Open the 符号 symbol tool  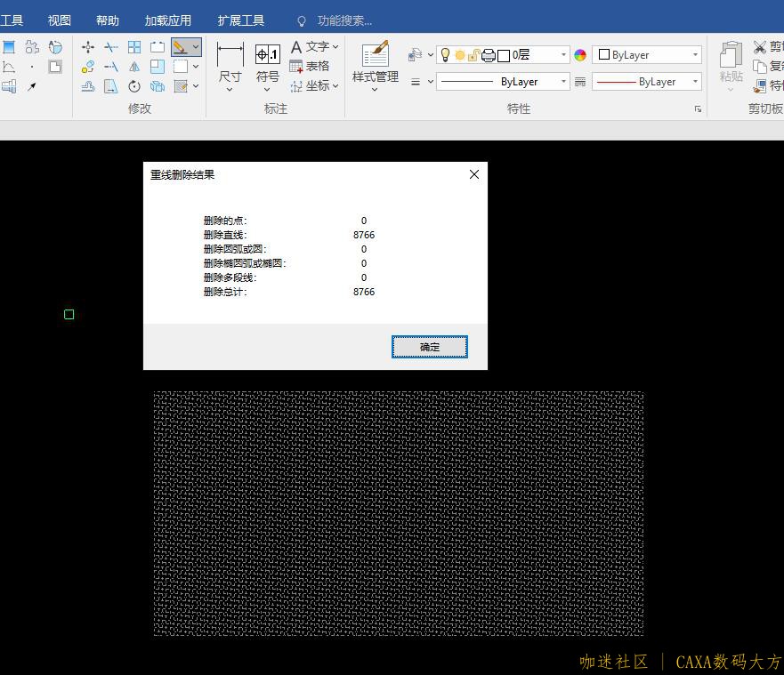click(267, 64)
